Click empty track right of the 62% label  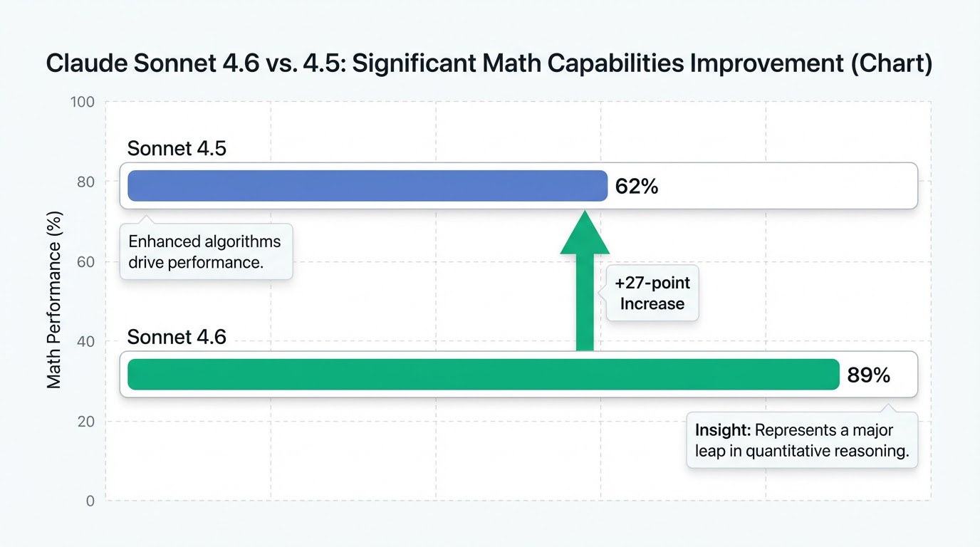point(783,187)
